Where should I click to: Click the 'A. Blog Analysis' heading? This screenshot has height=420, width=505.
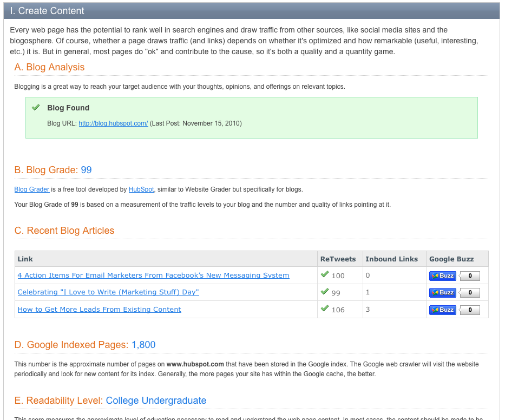tap(49, 67)
